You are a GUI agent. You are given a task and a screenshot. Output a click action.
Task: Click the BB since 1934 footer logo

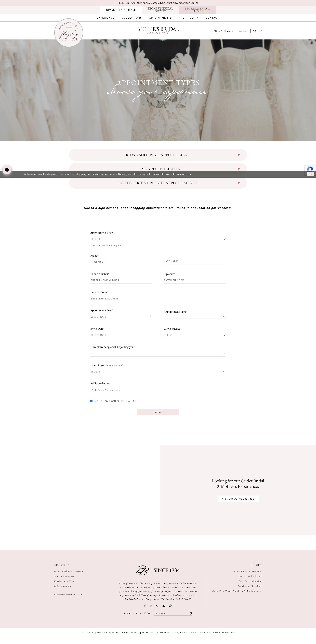tap(158, 570)
